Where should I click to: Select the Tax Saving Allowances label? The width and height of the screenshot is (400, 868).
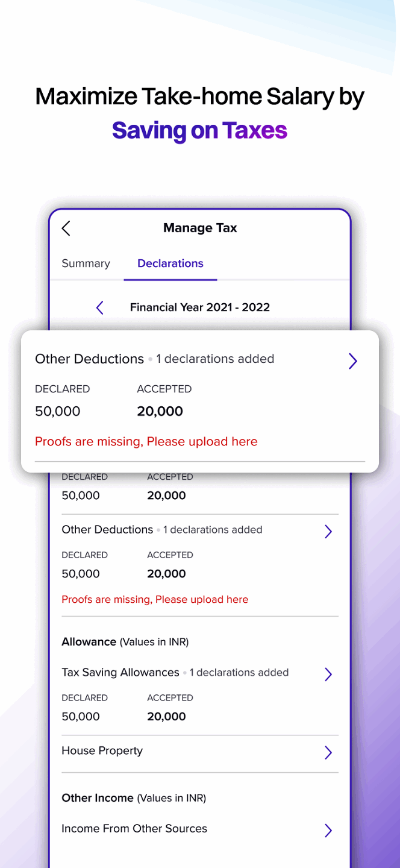[x=120, y=672]
